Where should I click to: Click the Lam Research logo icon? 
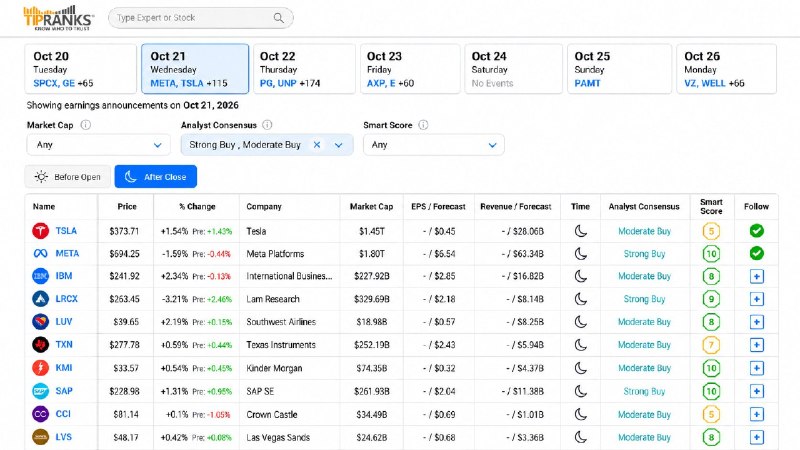40,299
